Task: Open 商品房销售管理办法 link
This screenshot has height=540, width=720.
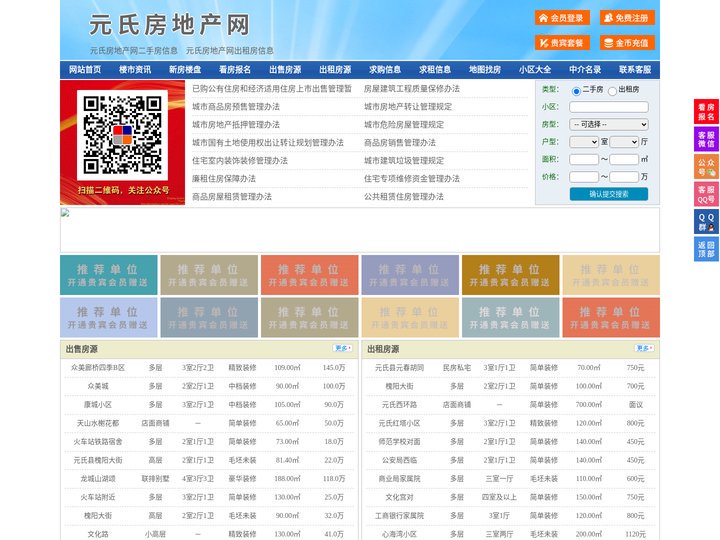Action: click(400, 142)
